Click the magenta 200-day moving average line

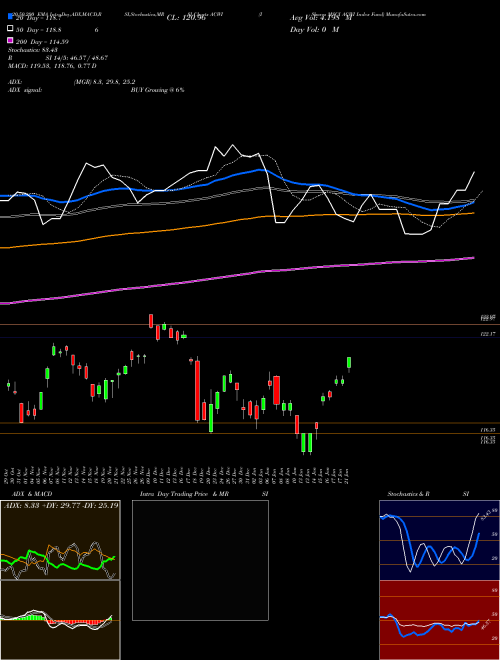click(237, 276)
